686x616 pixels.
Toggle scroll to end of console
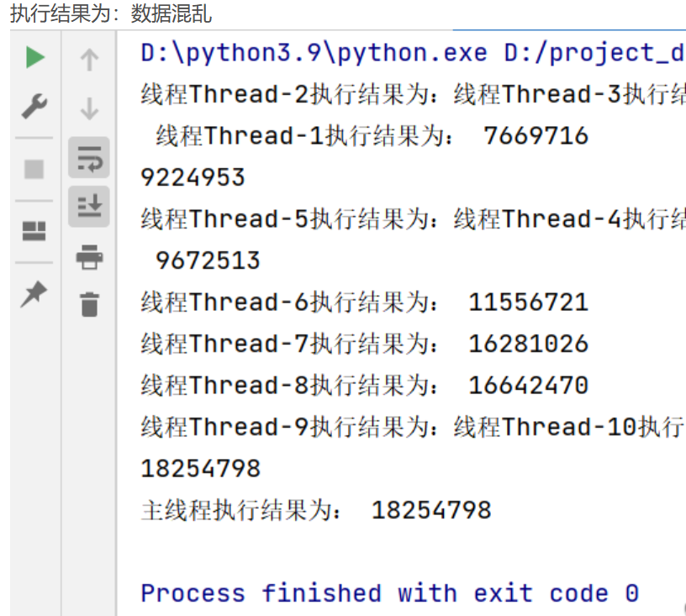pos(89,206)
